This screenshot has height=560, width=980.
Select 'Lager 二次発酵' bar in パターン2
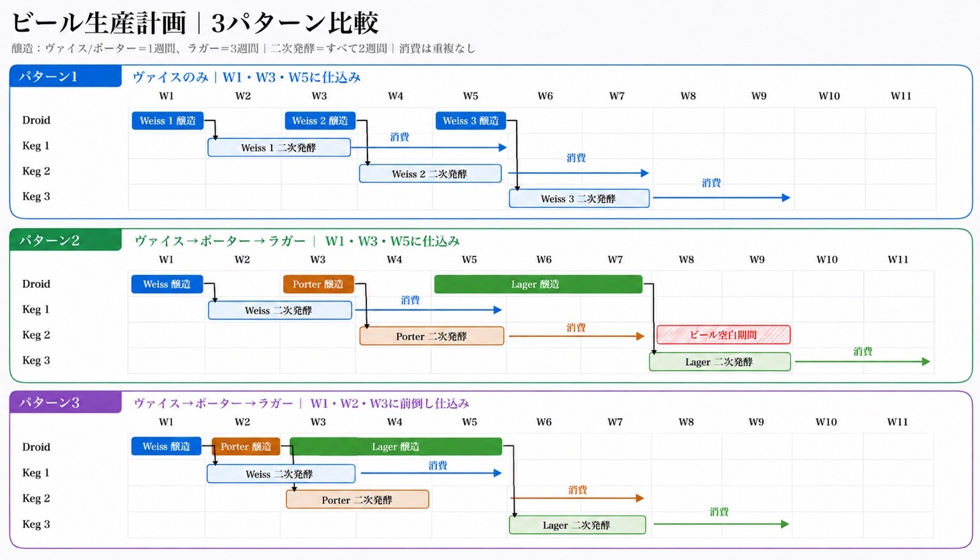pyautogui.click(x=720, y=362)
